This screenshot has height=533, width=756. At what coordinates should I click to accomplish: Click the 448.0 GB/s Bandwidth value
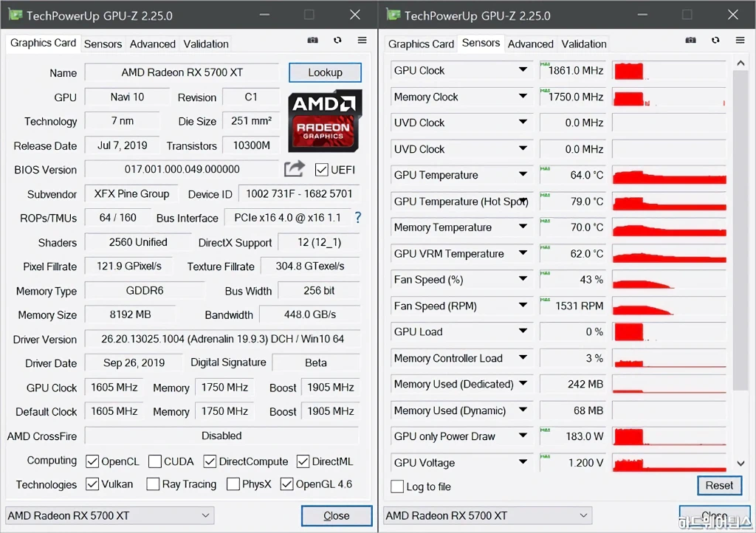tap(310, 314)
